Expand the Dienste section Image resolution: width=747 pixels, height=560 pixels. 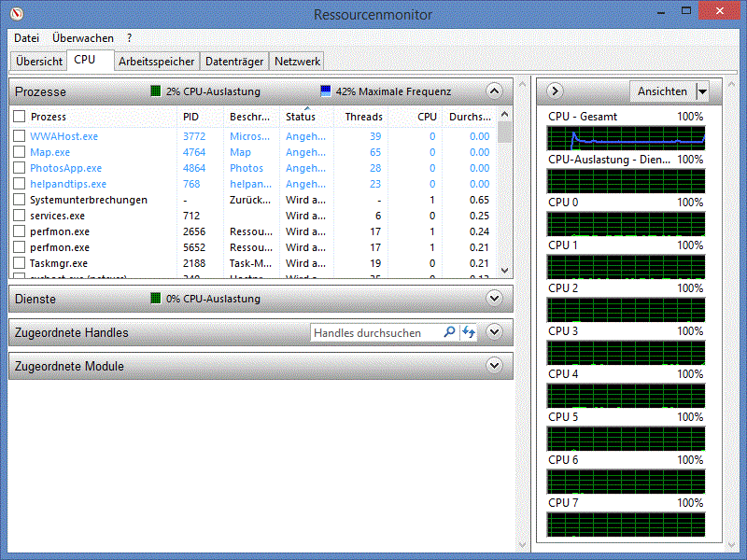pos(495,299)
